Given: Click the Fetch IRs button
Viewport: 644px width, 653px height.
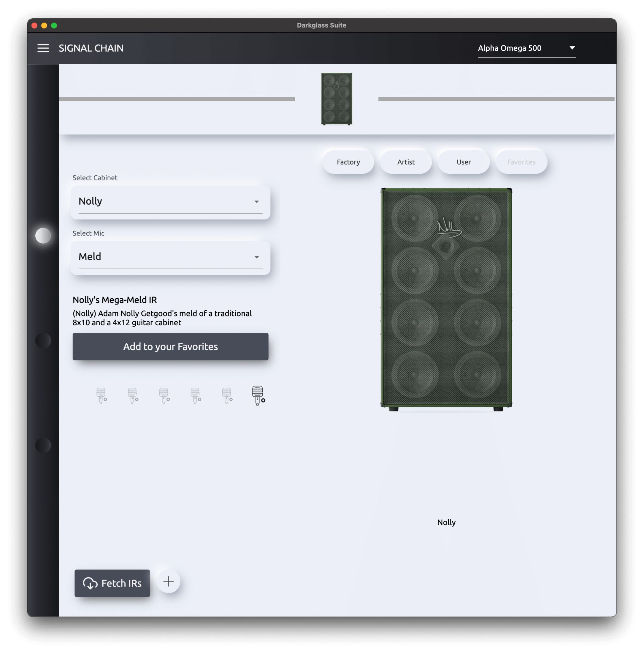Looking at the screenshot, I should coord(112,583).
